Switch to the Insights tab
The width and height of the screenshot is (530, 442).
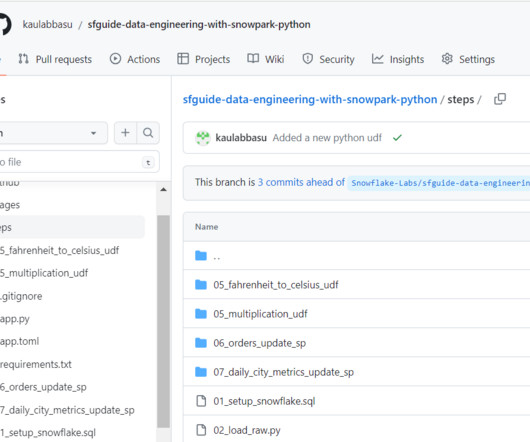click(398, 59)
